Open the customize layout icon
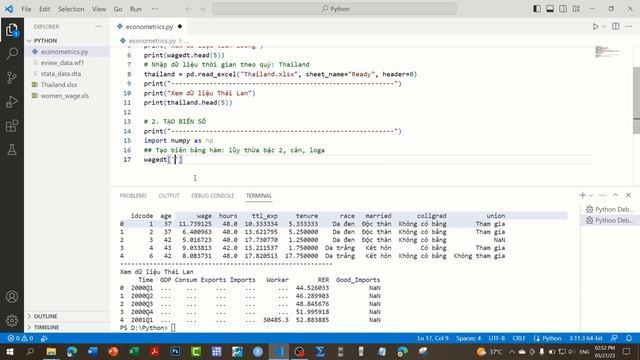640x360 pixels. tap(576, 9)
